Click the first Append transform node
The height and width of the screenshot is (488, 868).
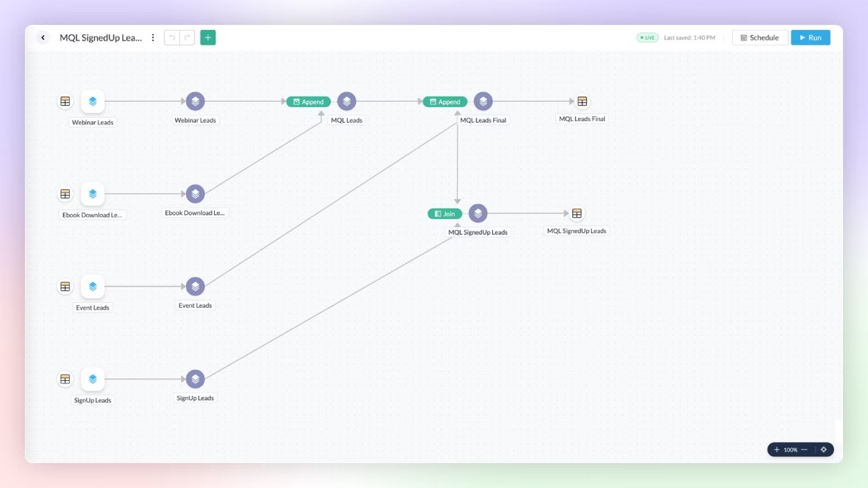[308, 102]
